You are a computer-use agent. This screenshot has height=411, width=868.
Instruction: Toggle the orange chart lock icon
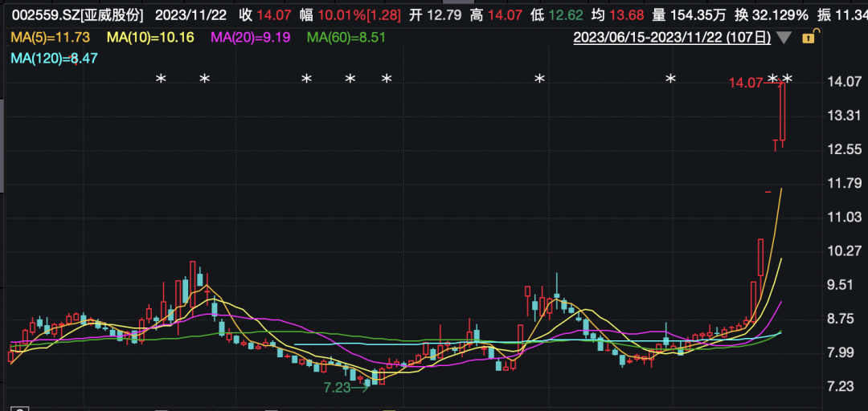tap(809, 38)
